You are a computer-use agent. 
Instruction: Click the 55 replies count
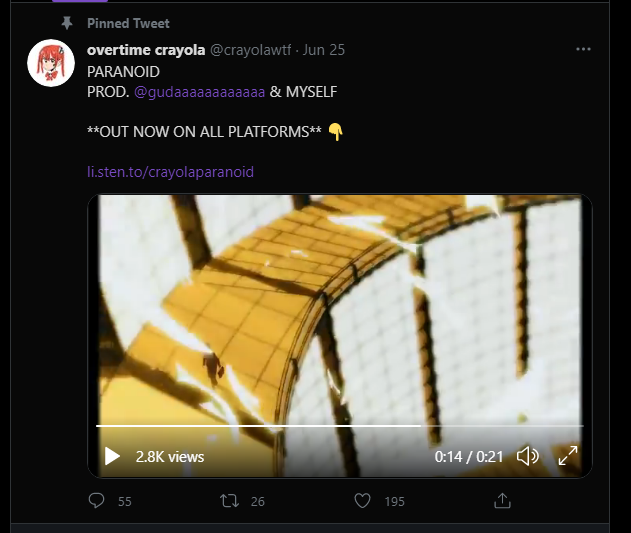124,501
